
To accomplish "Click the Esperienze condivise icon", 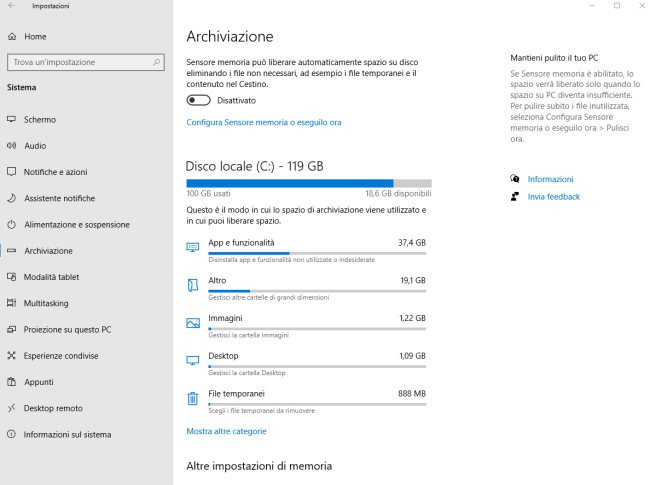I will pos(12,356).
